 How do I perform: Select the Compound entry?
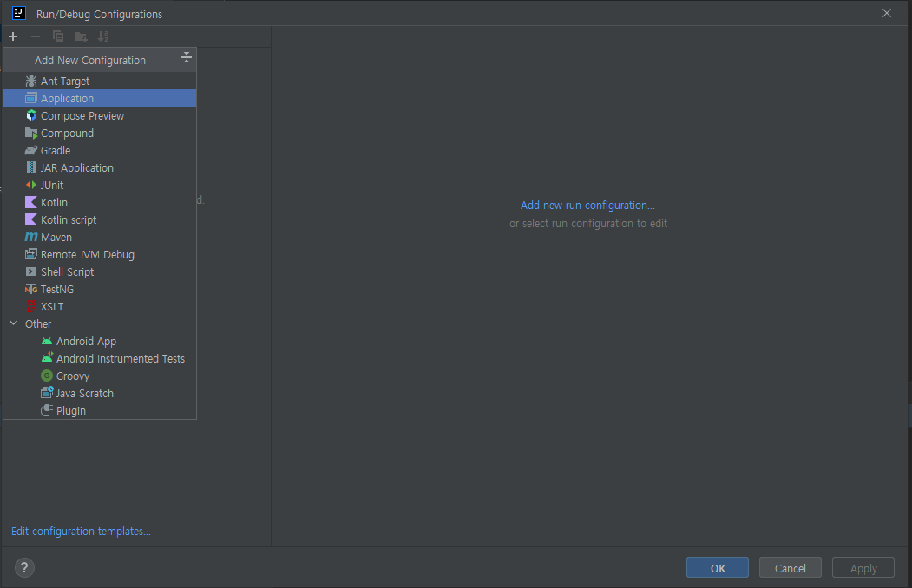[100, 133]
